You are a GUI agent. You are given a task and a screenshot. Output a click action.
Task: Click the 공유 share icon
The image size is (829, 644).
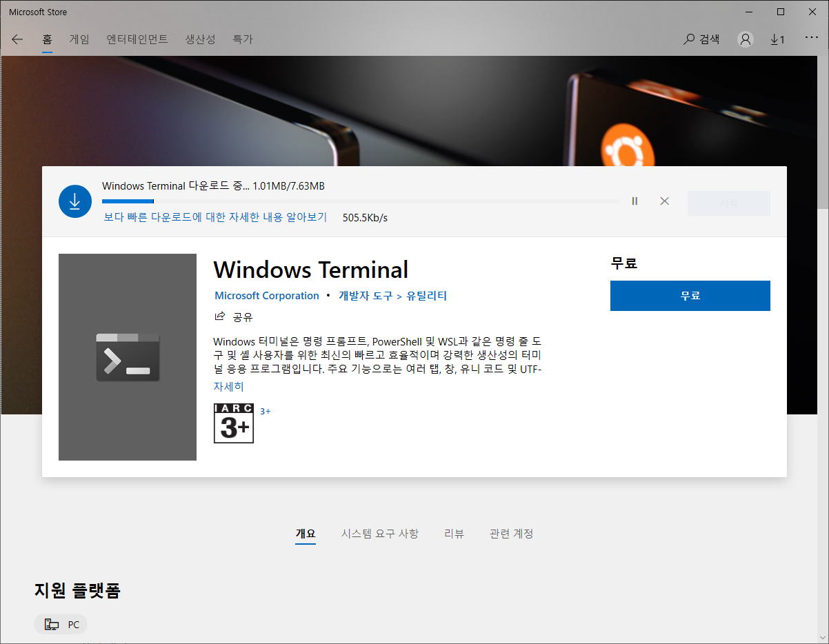[x=221, y=317]
